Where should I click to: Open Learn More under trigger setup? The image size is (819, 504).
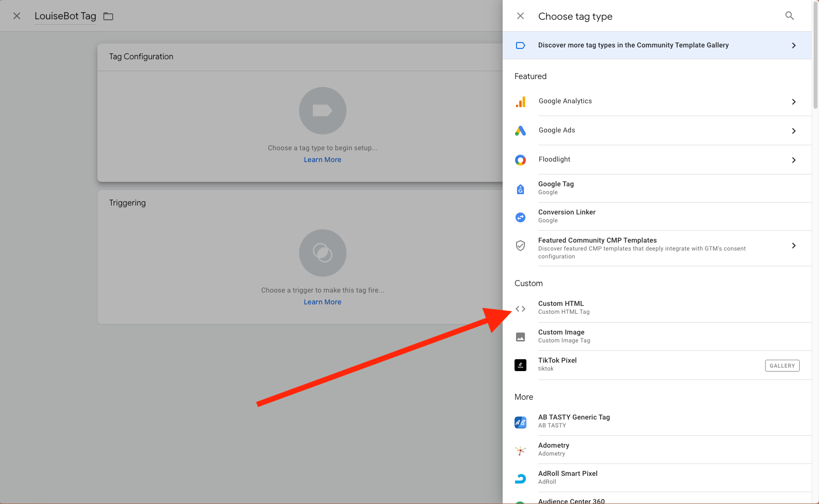coord(323,302)
